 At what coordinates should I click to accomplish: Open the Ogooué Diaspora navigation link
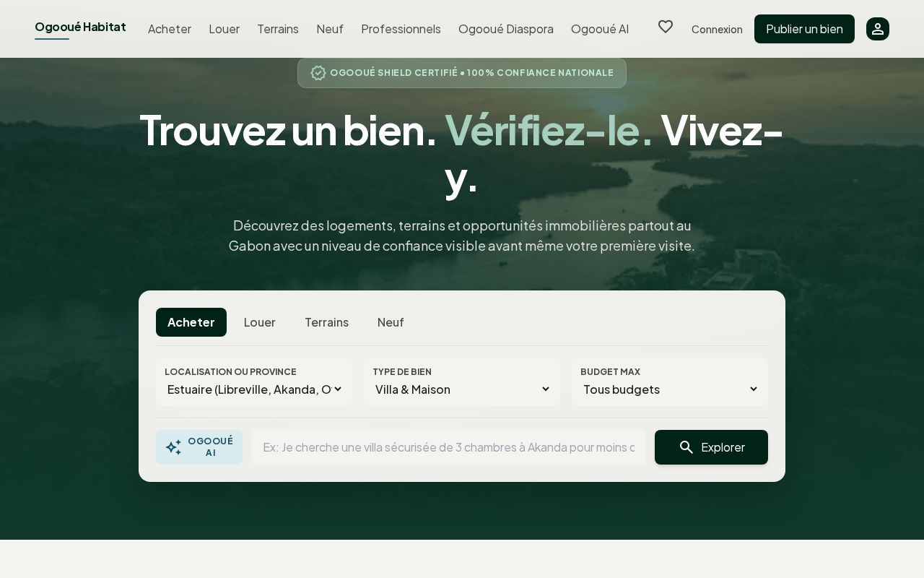click(506, 29)
